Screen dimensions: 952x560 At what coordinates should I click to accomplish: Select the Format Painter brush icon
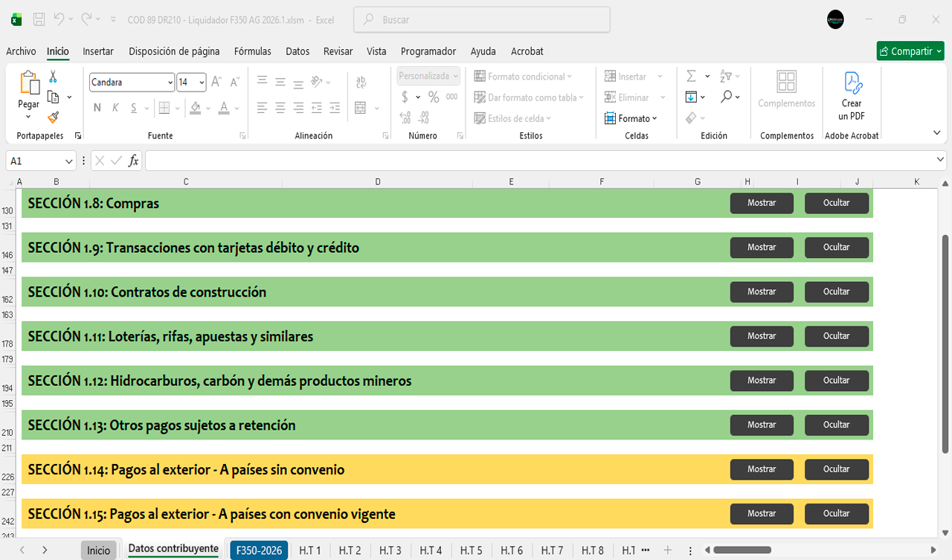tap(53, 117)
